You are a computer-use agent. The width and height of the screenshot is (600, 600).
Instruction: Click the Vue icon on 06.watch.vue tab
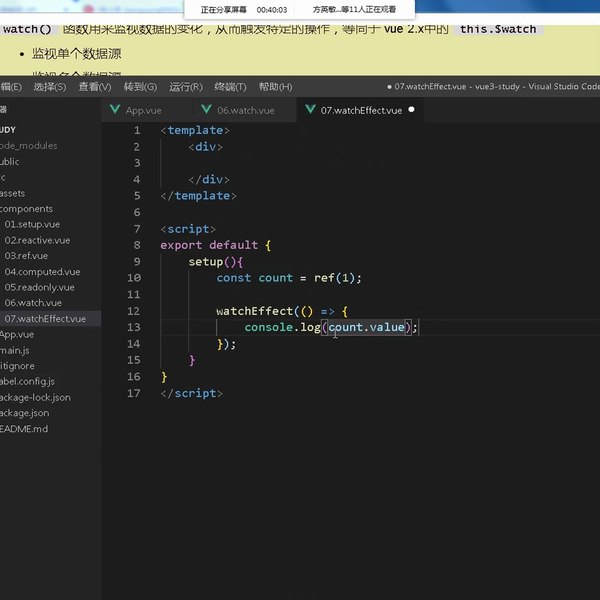click(x=206, y=110)
